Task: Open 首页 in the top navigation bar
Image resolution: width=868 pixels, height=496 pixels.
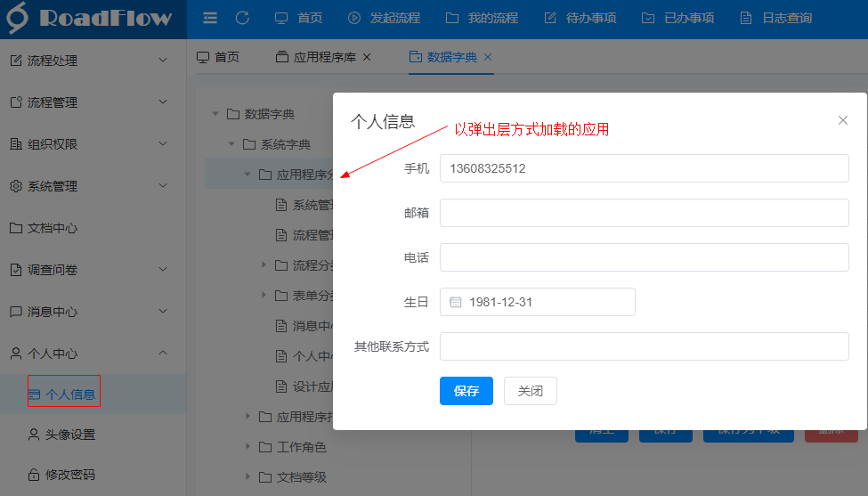Action: [x=299, y=19]
